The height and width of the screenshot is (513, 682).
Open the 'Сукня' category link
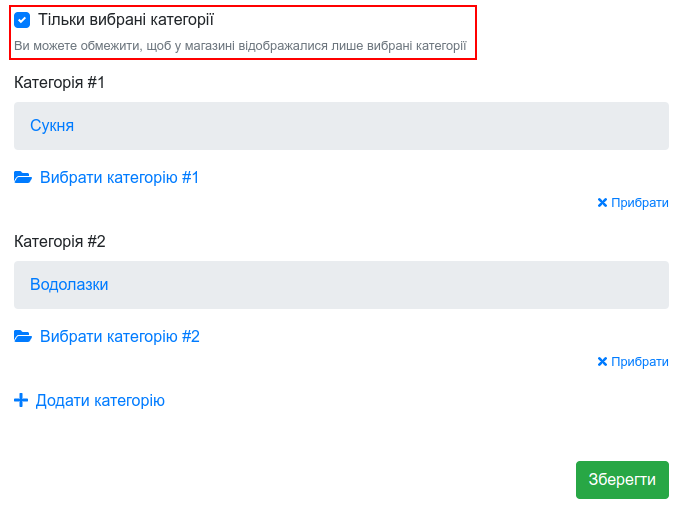pyautogui.click(x=52, y=126)
